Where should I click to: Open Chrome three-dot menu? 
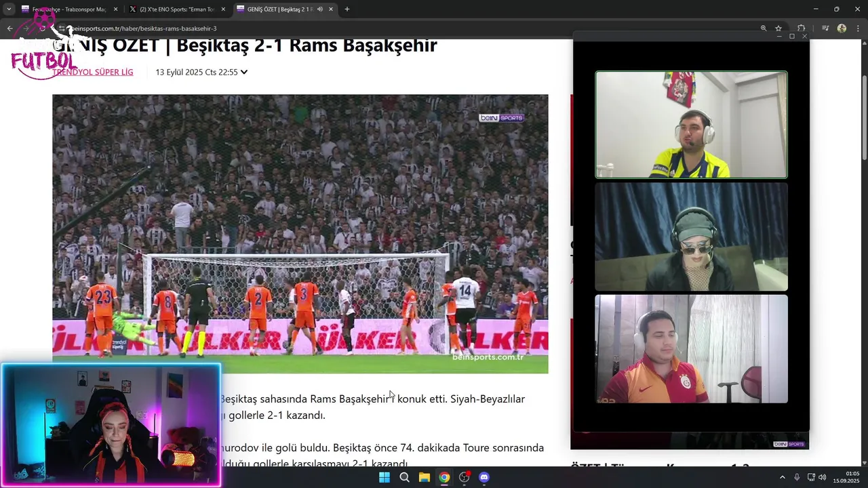(858, 28)
